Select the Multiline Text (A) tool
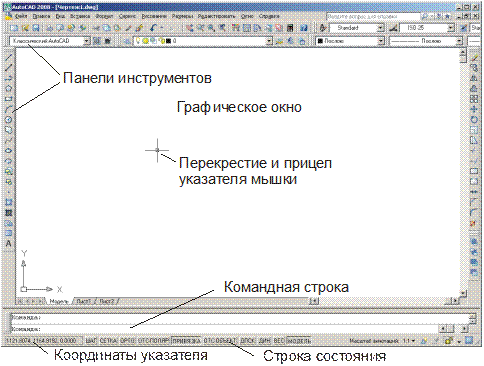 point(9,243)
